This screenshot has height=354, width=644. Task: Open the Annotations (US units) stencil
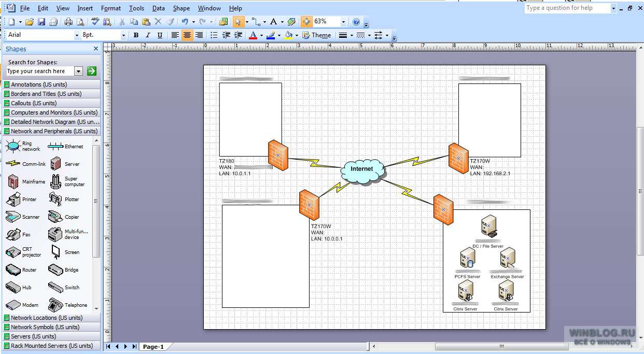click(x=50, y=84)
